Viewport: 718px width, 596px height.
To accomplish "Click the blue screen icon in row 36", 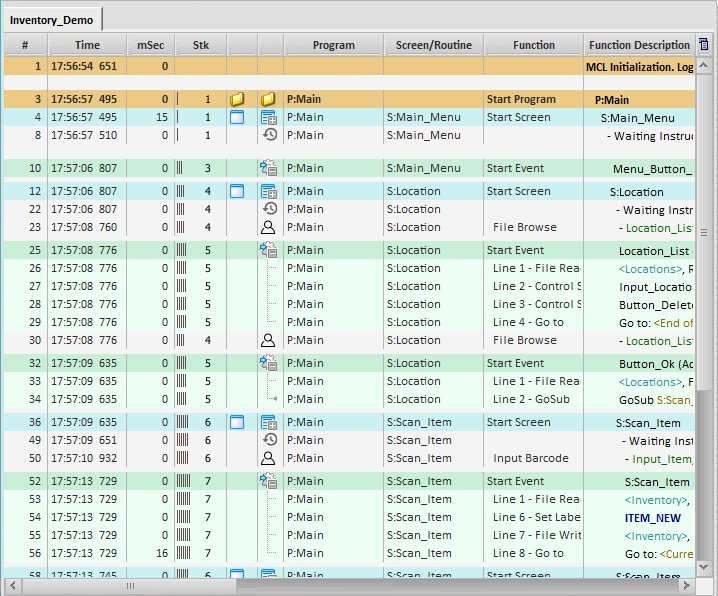I will click(237, 423).
